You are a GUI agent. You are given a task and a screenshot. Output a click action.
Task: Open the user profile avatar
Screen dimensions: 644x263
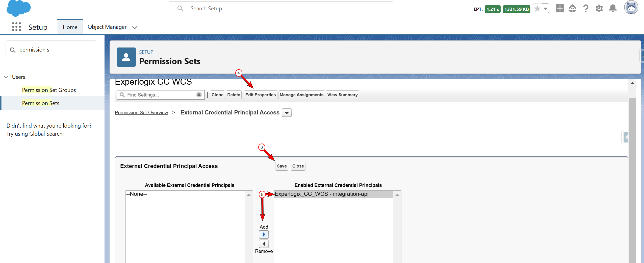click(631, 8)
